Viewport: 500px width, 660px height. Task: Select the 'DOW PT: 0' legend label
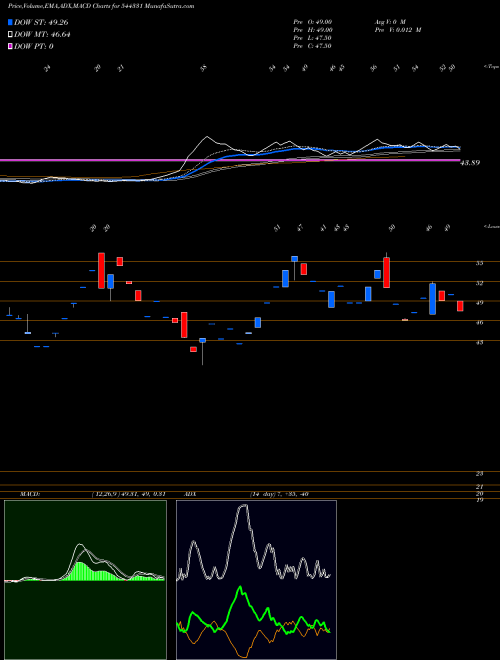click(34, 46)
